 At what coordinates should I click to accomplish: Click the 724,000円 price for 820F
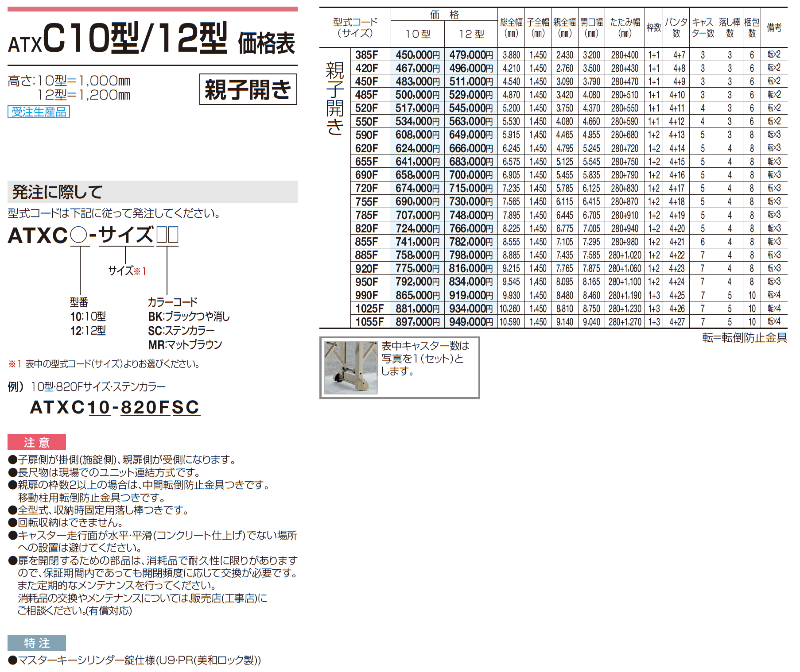pyautogui.click(x=417, y=228)
